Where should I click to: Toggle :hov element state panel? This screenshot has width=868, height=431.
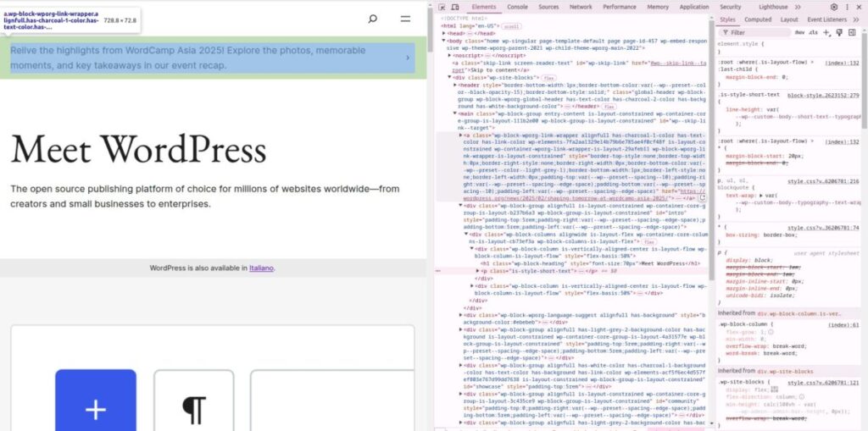tap(800, 33)
